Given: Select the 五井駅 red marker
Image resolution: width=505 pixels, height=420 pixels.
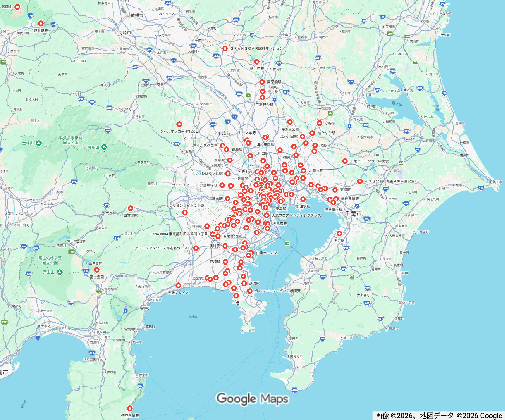Looking at the screenshot, I should click(339, 233).
